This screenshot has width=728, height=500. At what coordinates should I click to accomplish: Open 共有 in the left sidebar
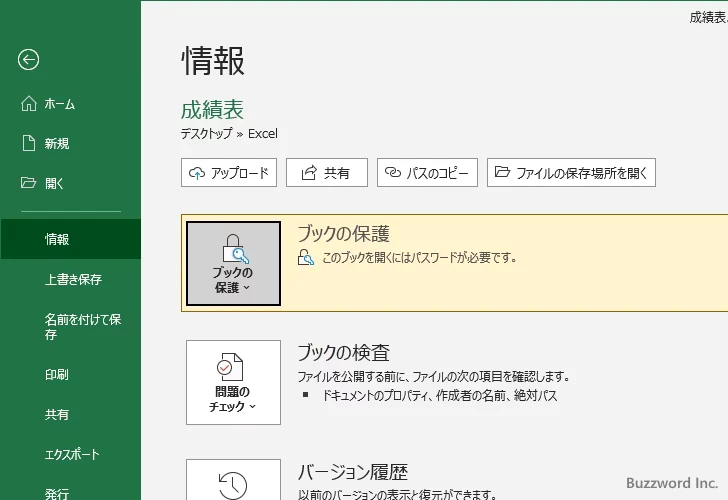(x=71, y=414)
